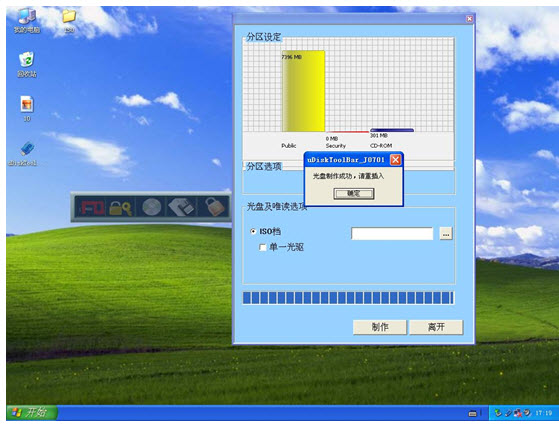Image resolution: width=559 pixels, height=424 pixels.
Task: Click the bronze padlock icon in toolbar
Action: tap(215, 207)
